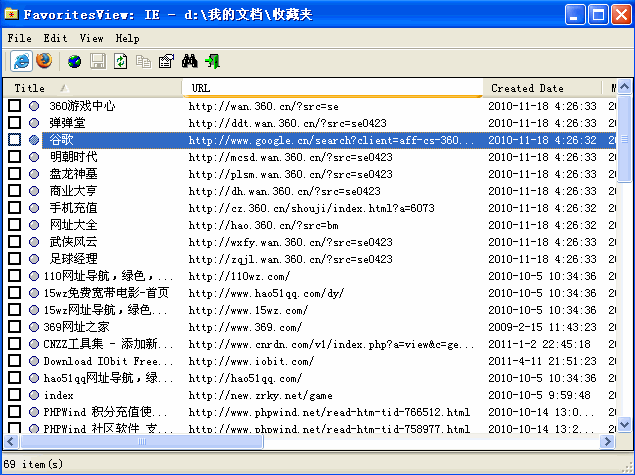Tick the checkbox for 手机充值
This screenshot has width=635, height=475.
[15, 208]
